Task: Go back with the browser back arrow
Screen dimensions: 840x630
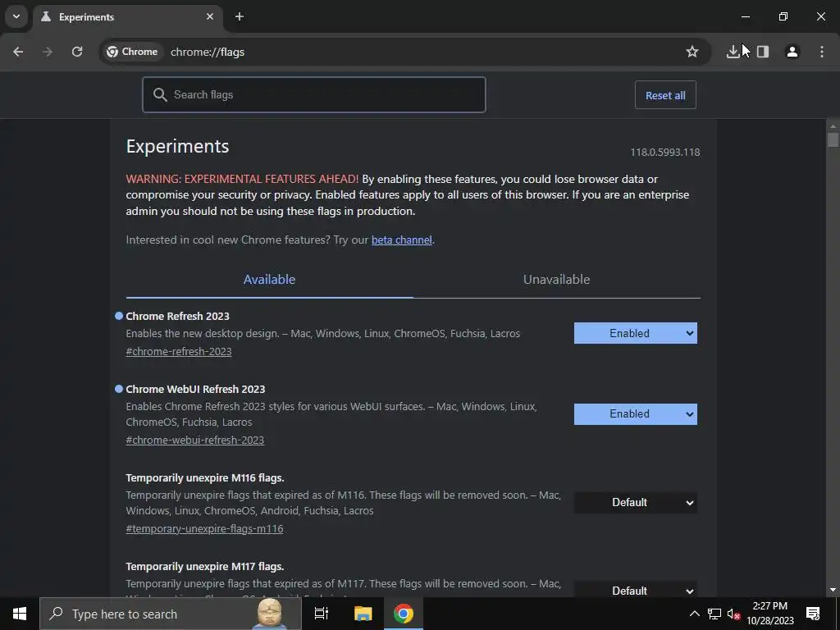Action: pos(18,52)
